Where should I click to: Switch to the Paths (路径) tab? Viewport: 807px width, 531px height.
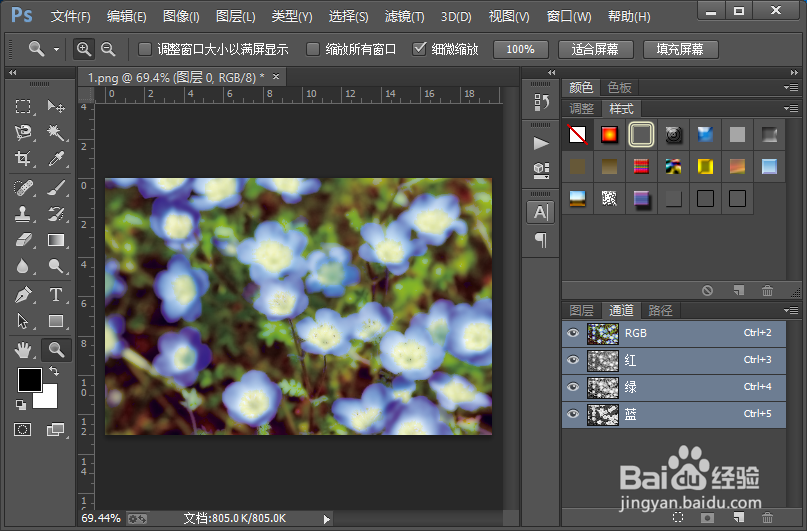point(660,310)
